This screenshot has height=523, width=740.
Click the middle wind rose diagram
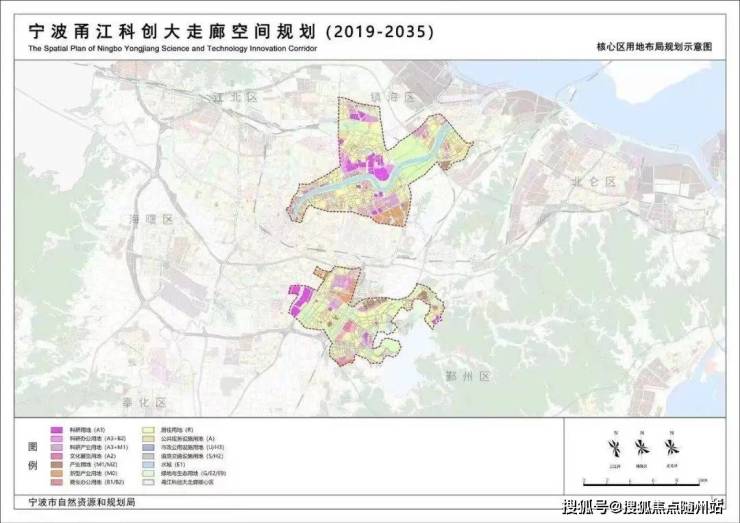[x=642, y=447]
